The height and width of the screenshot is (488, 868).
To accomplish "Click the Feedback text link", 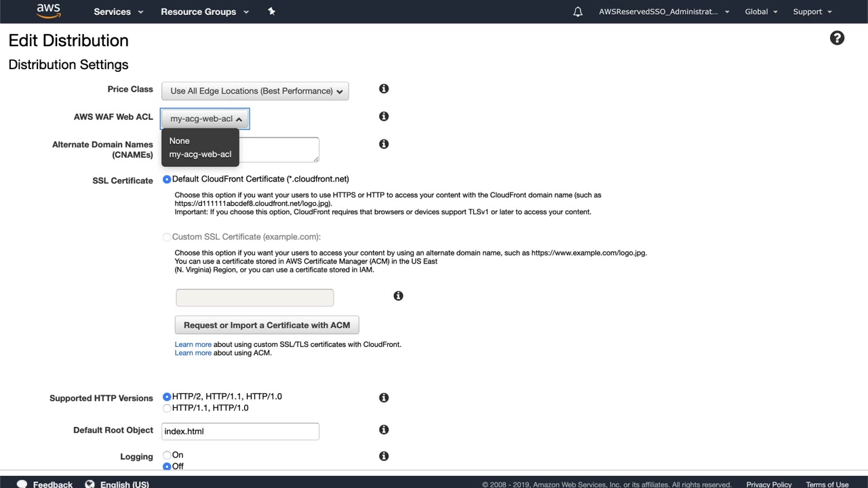I will pos(53,485).
